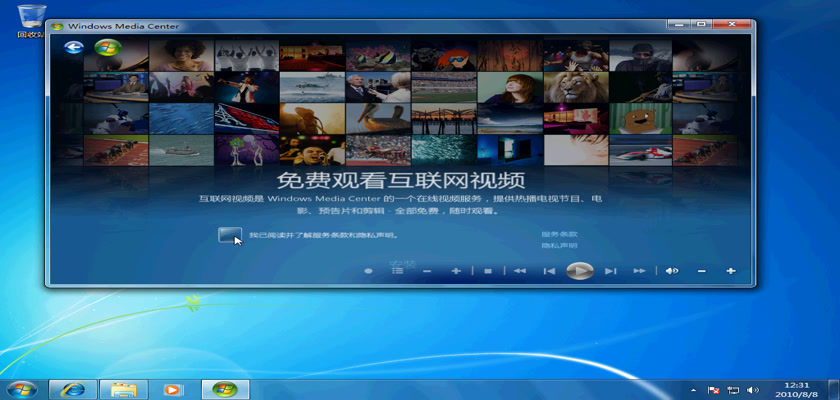This screenshot has height=400, width=840.
Task: Skip to previous track button
Action: [549, 271]
